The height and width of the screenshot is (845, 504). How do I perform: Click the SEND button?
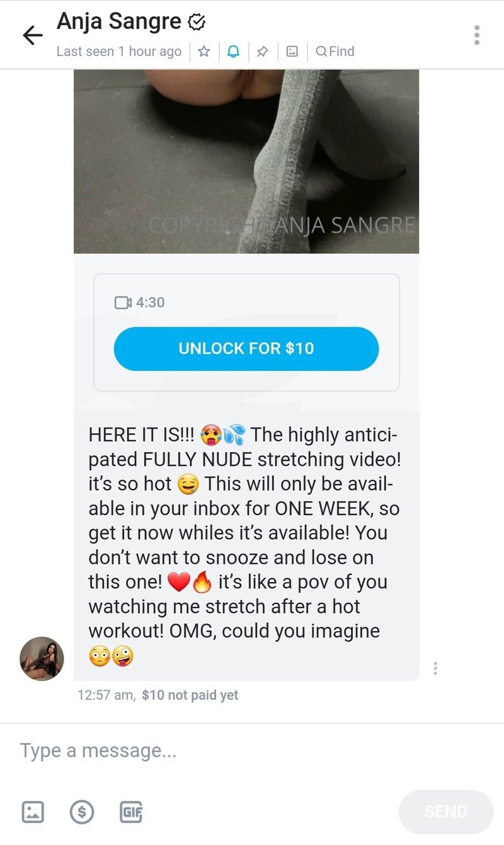(446, 812)
